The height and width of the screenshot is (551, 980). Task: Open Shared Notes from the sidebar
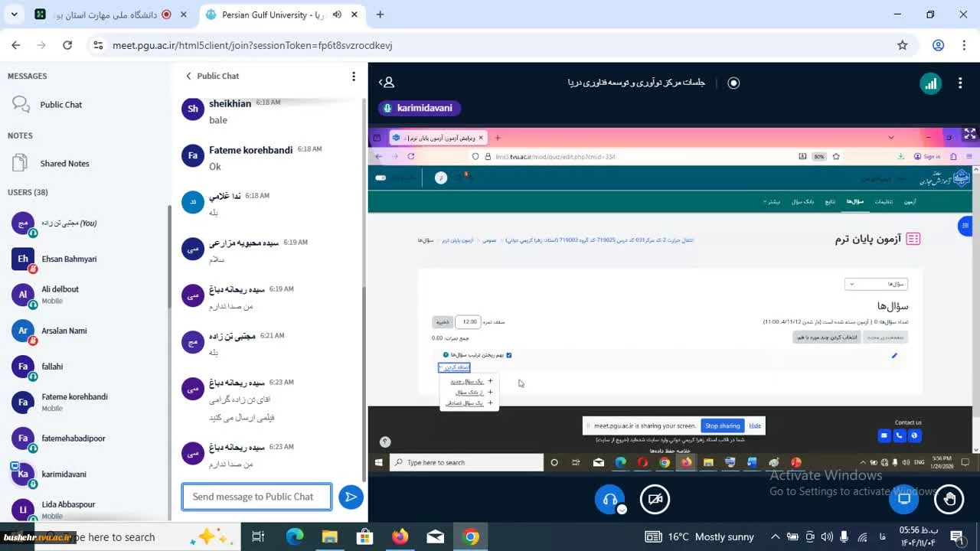[64, 164]
